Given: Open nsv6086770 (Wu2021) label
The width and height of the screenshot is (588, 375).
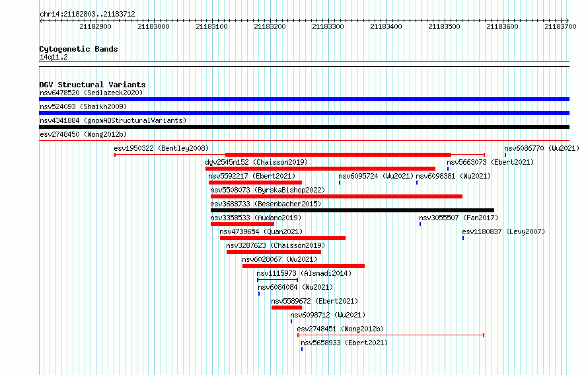Looking at the screenshot, I should (x=542, y=148).
